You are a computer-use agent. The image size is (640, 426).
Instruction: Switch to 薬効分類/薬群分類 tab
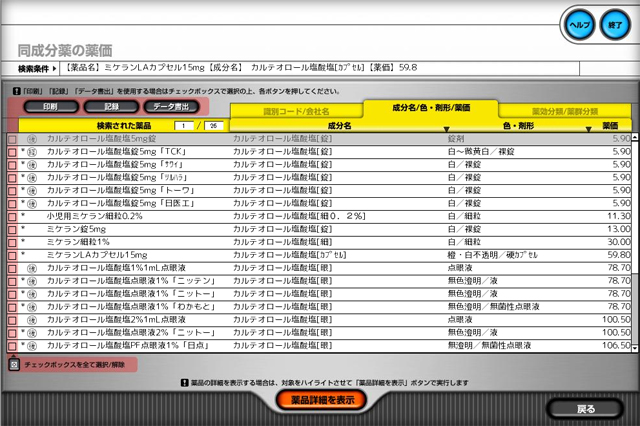(x=565, y=111)
